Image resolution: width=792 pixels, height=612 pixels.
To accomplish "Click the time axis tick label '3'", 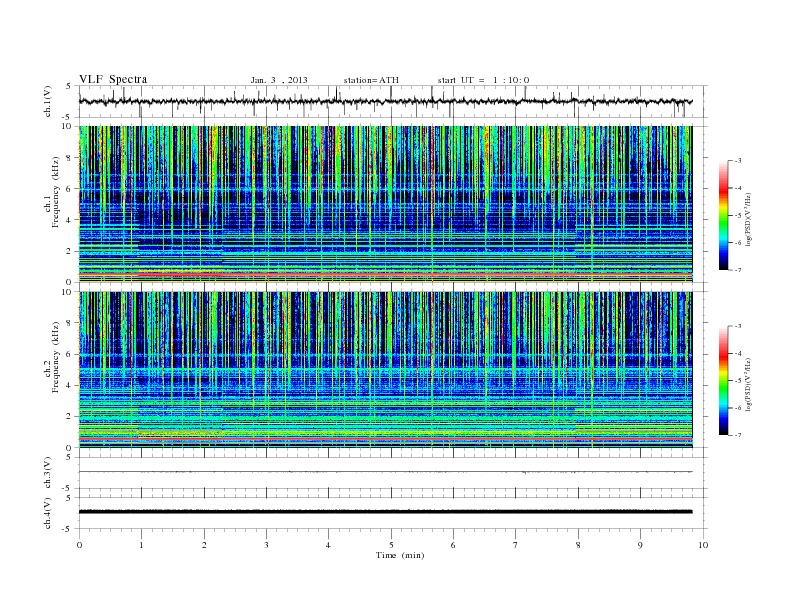I will (x=266, y=545).
